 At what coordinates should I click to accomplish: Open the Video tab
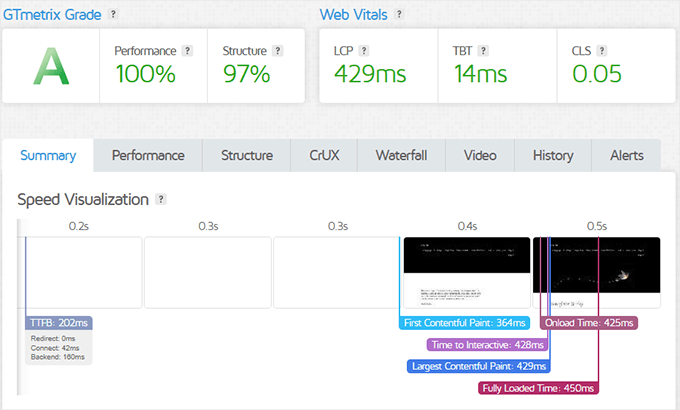(x=480, y=156)
